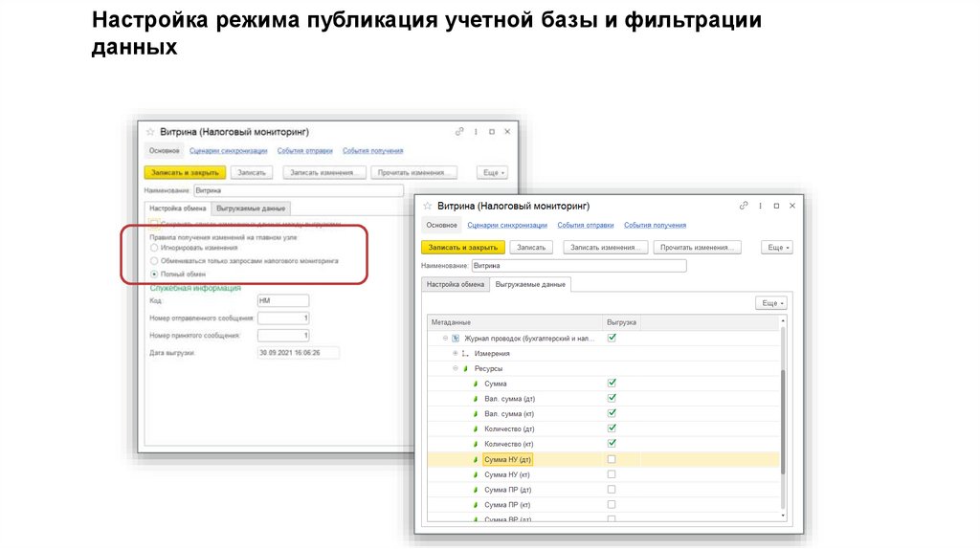
Task: Select the Полный обмен radio option
Action: [x=154, y=274]
